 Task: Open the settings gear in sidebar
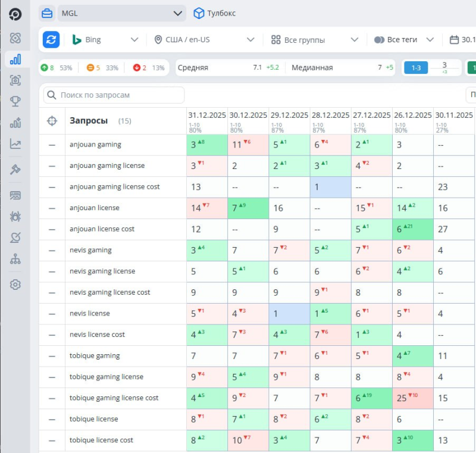pyautogui.click(x=15, y=285)
